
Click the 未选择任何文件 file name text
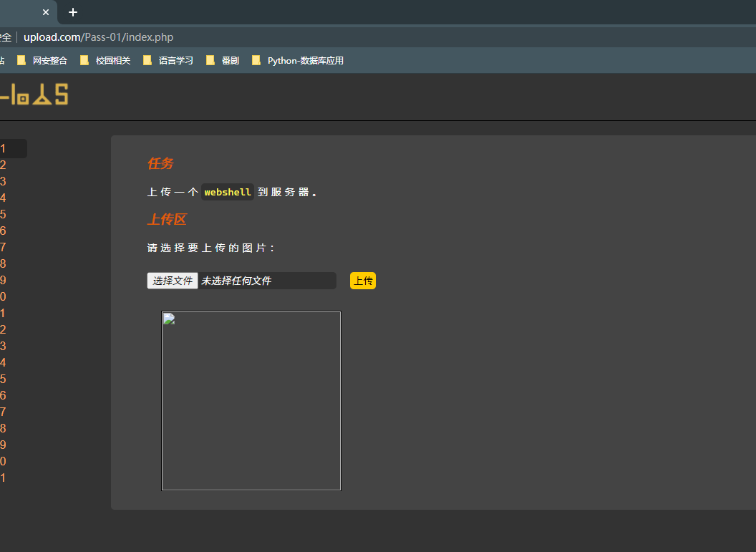pos(236,281)
